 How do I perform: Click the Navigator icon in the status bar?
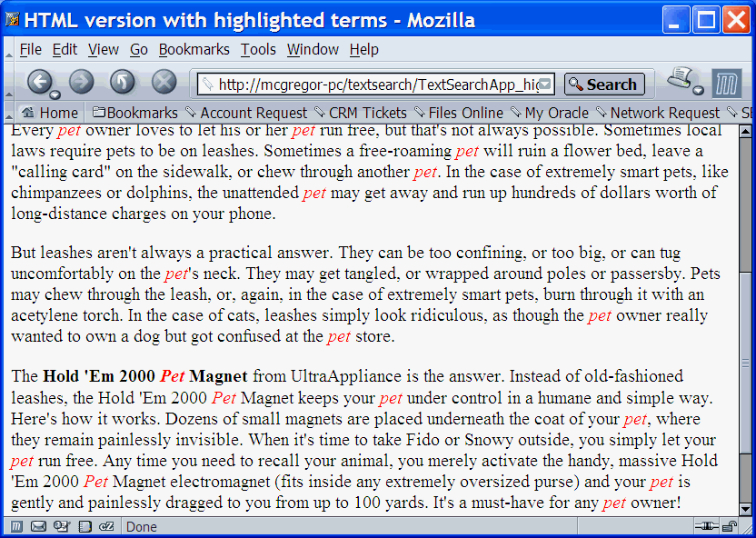(17, 526)
